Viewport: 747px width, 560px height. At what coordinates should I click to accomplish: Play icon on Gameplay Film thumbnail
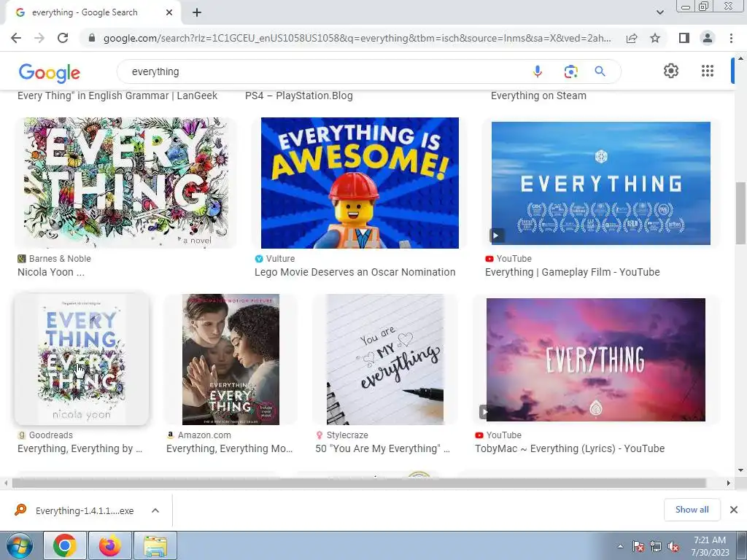tap(496, 236)
